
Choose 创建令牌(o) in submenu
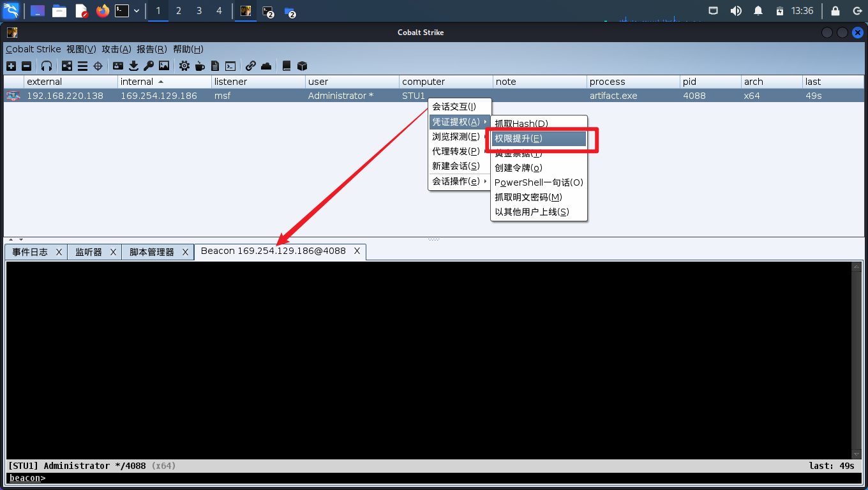539,167
